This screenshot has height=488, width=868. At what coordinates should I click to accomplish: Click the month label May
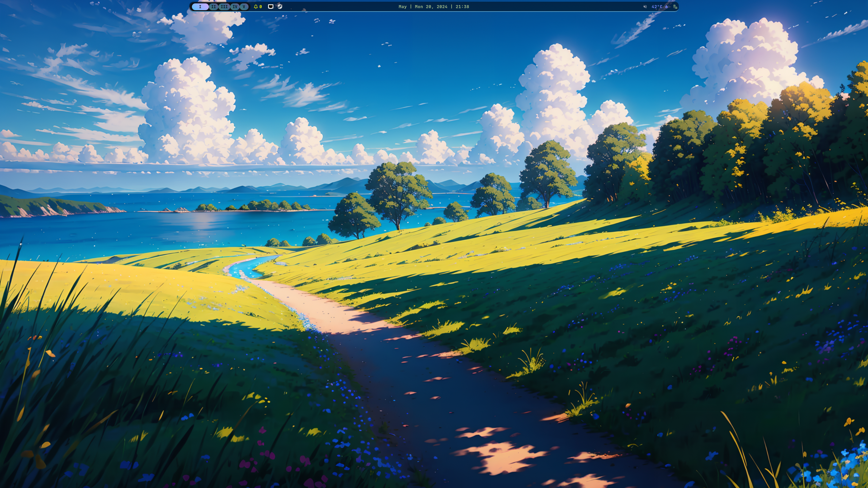(x=402, y=6)
